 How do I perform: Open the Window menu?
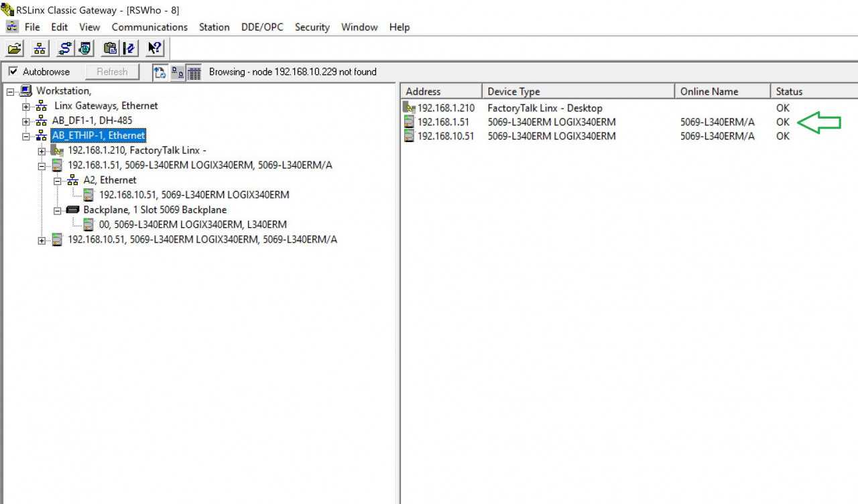tap(360, 27)
